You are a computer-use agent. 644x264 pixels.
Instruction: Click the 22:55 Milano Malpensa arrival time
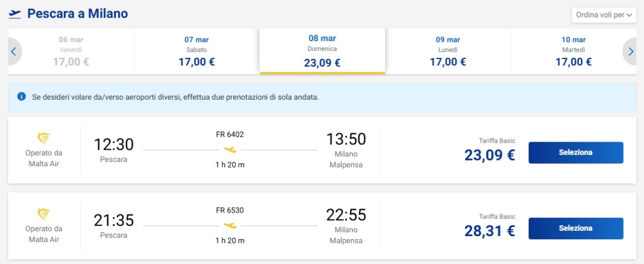coord(346,215)
